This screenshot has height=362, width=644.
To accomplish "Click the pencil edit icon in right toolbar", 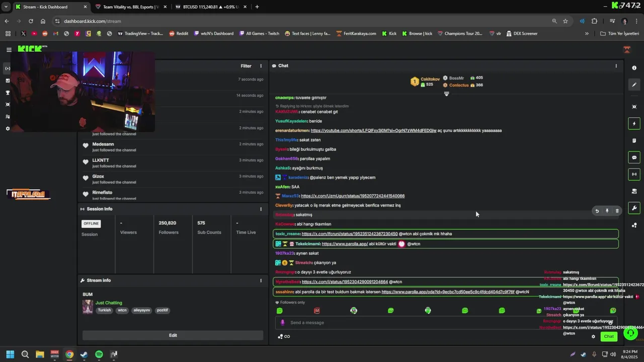I will (x=634, y=84).
